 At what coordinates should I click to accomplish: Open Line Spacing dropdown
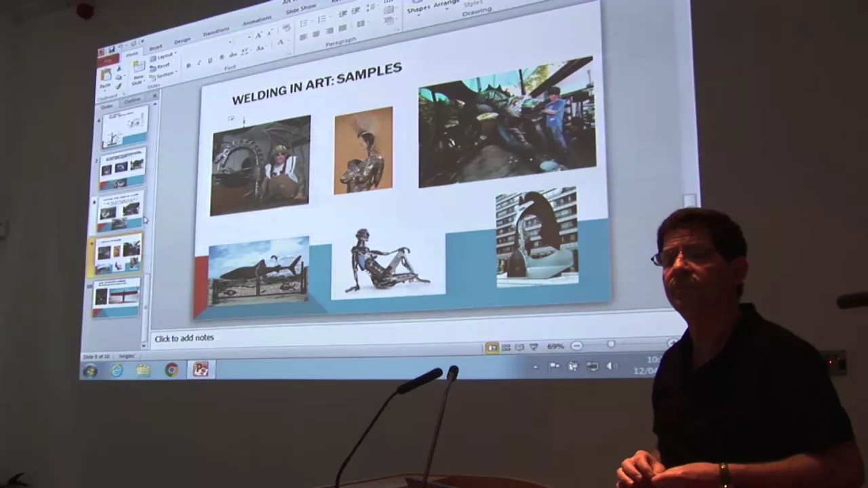click(372, 7)
